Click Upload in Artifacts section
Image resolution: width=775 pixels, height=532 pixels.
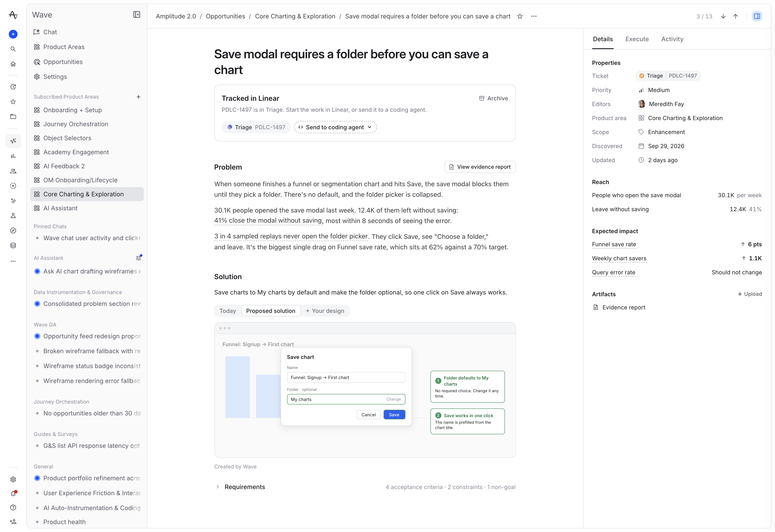749,294
